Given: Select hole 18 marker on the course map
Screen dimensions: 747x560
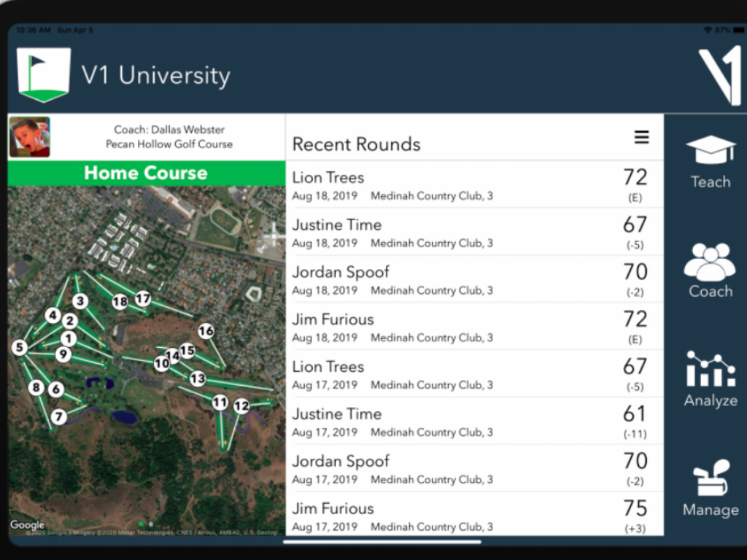Looking at the screenshot, I should (120, 301).
